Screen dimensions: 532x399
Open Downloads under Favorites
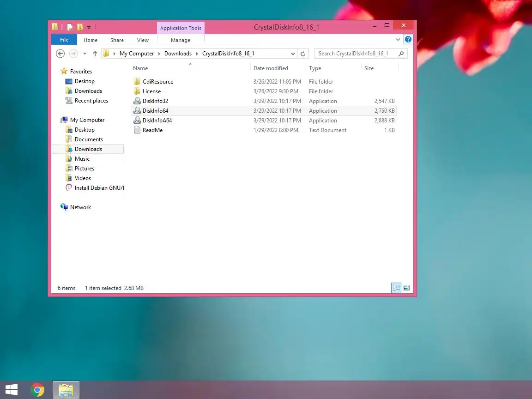[x=88, y=91]
